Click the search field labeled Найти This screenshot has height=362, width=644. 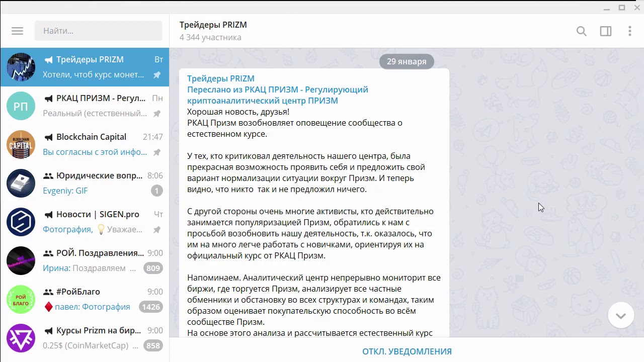98,31
